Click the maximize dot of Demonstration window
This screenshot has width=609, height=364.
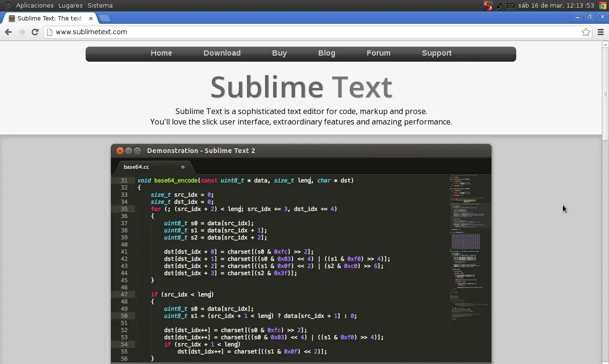(138, 151)
